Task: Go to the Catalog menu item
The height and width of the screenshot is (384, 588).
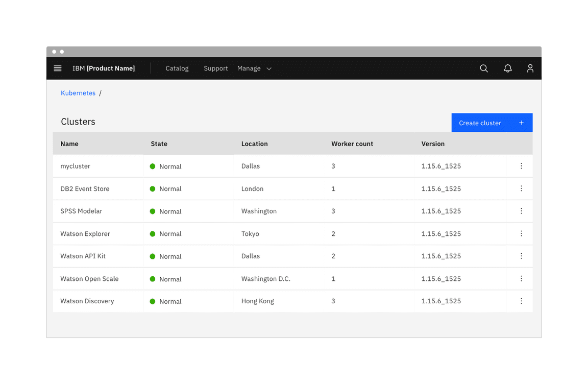Action: tap(177, 68)
